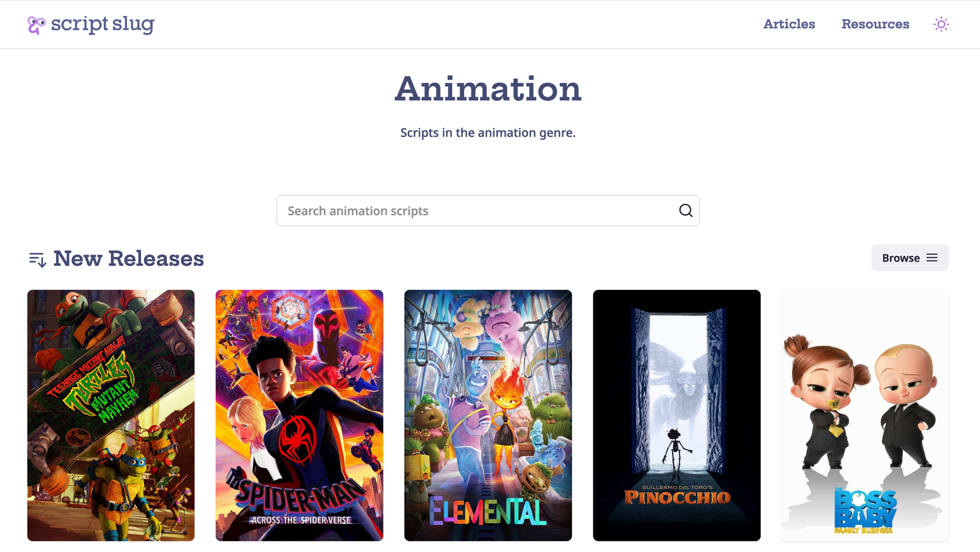Click the Browse button label
This screenshot has width=980, height=552.
(x=901, y=258)
